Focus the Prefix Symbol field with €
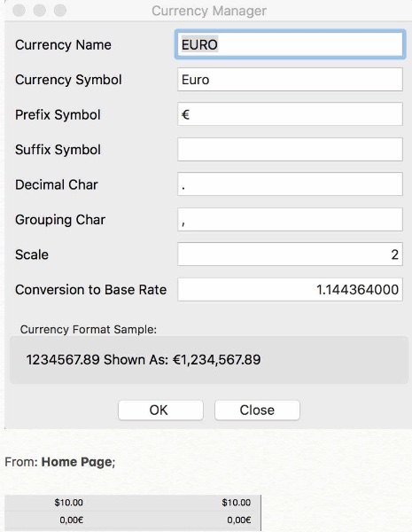Screen dimensions: 412x532 click(290, 114)
